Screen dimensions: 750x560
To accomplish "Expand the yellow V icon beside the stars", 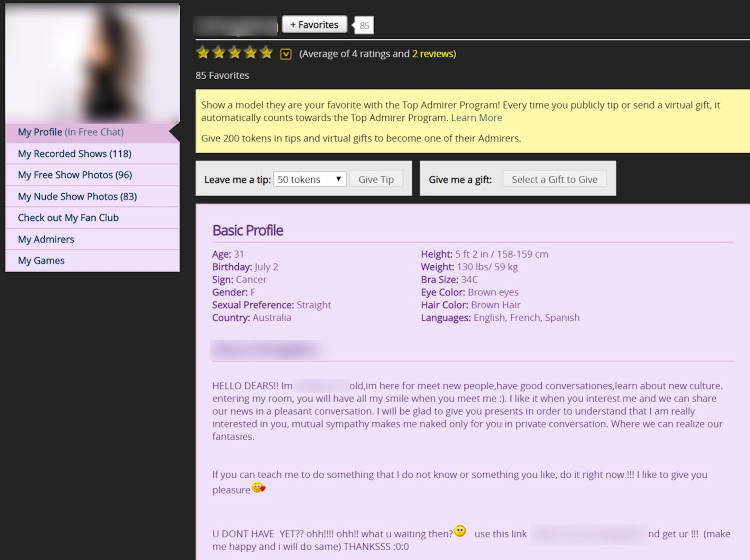I will tap(285, 54).
